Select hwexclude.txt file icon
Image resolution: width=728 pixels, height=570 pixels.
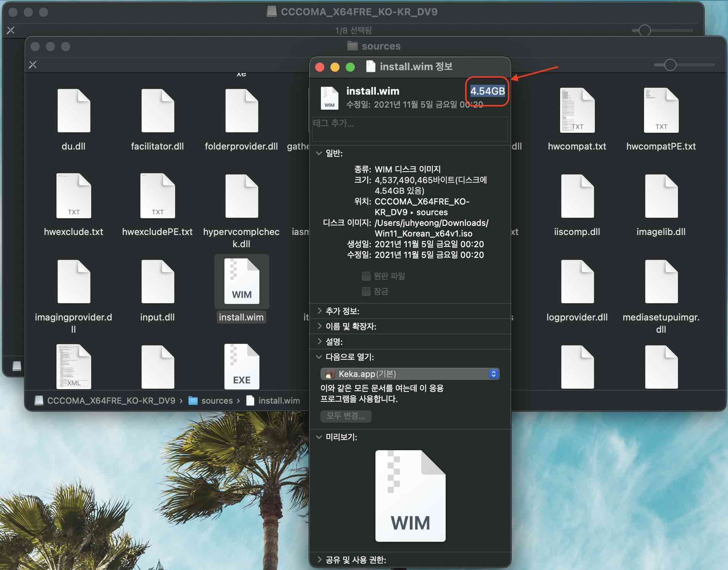[x=74, y=196]
